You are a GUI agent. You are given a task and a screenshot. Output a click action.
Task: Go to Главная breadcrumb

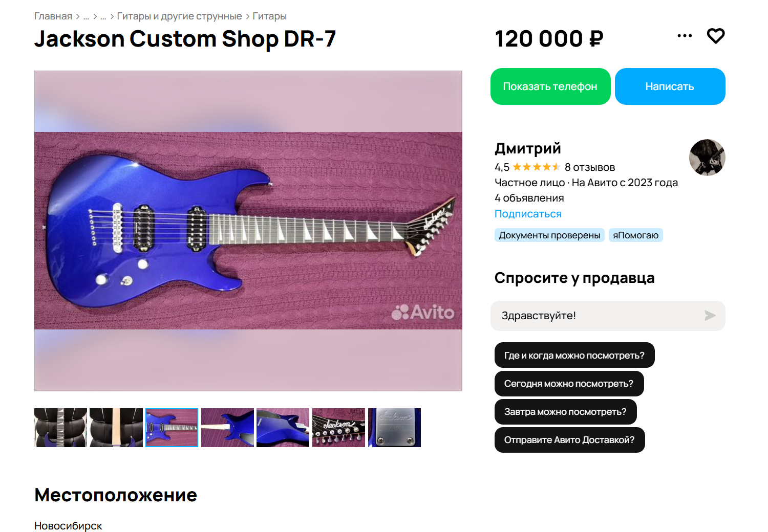(53, 16)
